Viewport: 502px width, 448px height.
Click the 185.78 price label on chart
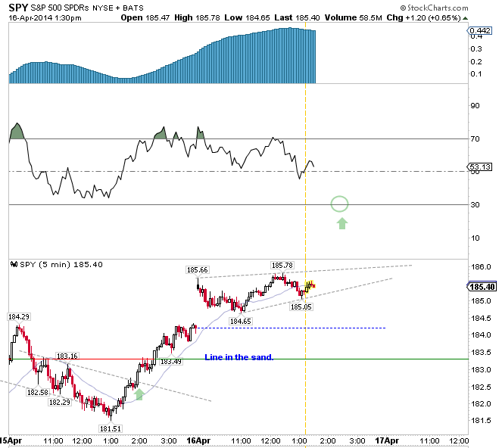[x=282, y=266]
